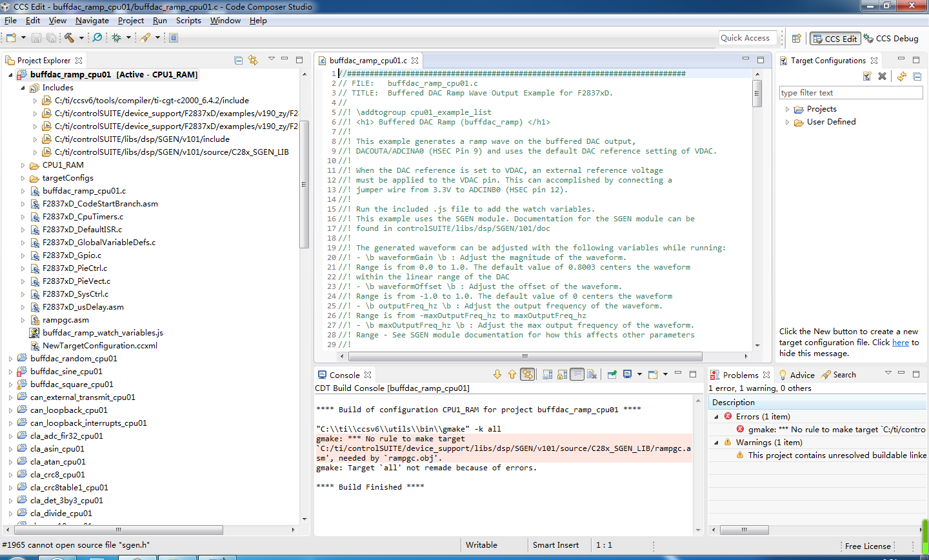This screenshot has width=929, height=560.
Task: Collapse all in Target Configurations panel
Action: coord(917,76)
